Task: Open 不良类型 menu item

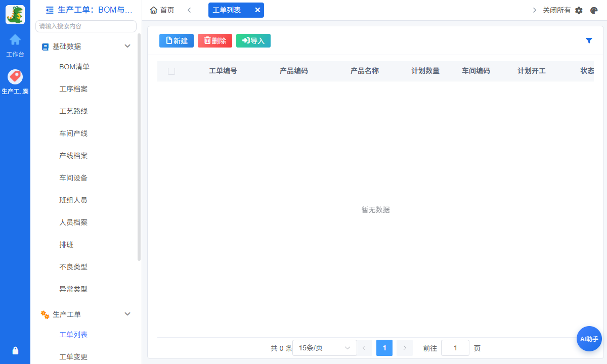Action: point(73,267)
